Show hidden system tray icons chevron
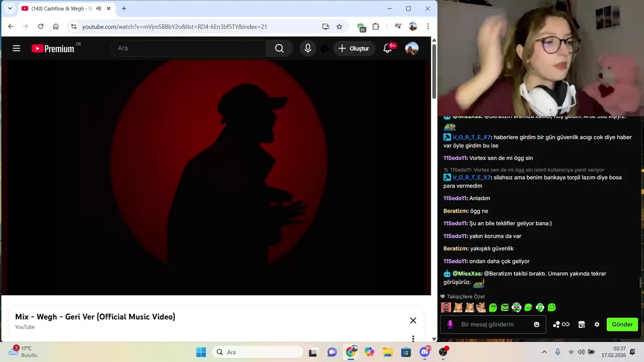644x362 pixels. [544, 352]
